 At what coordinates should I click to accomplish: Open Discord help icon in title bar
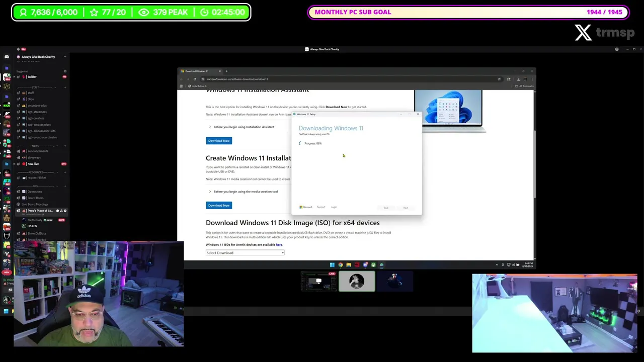617,49
